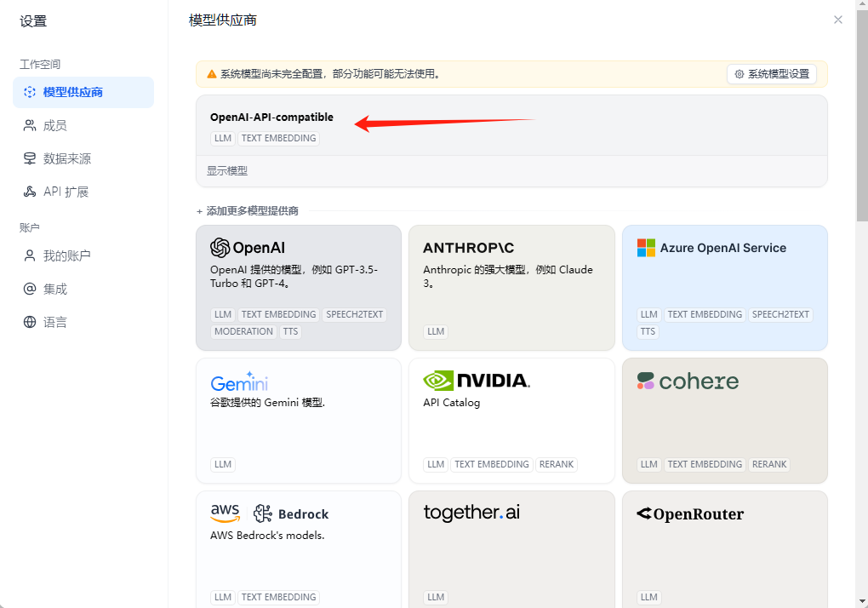The height and width of the screenshot is (608, 868).
Task: Open 模型供应商 in sidebar
Action: (x=83, y=93)
